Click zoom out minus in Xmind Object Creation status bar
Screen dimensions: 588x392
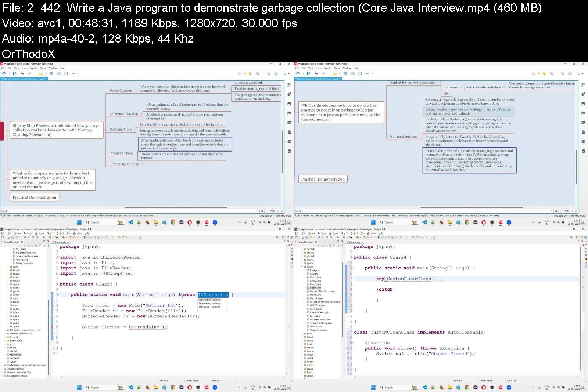267,211
